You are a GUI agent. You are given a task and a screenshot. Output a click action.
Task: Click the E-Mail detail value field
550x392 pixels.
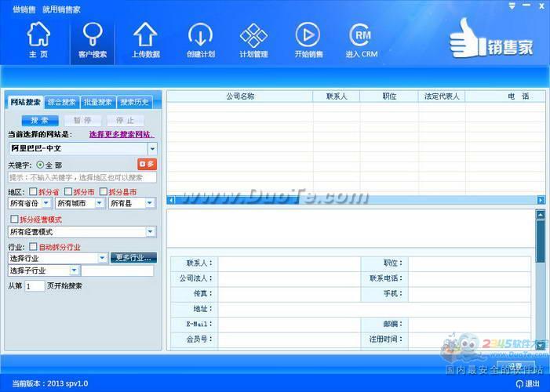(x=289, y=324)
